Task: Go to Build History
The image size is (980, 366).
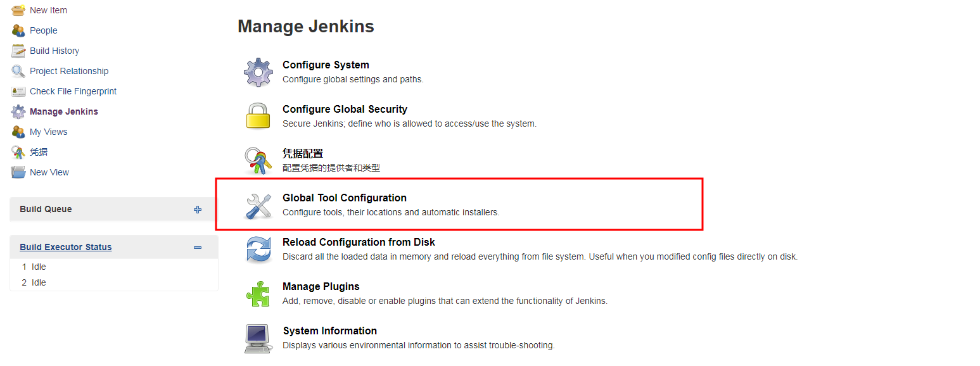Action: [54, 51]
